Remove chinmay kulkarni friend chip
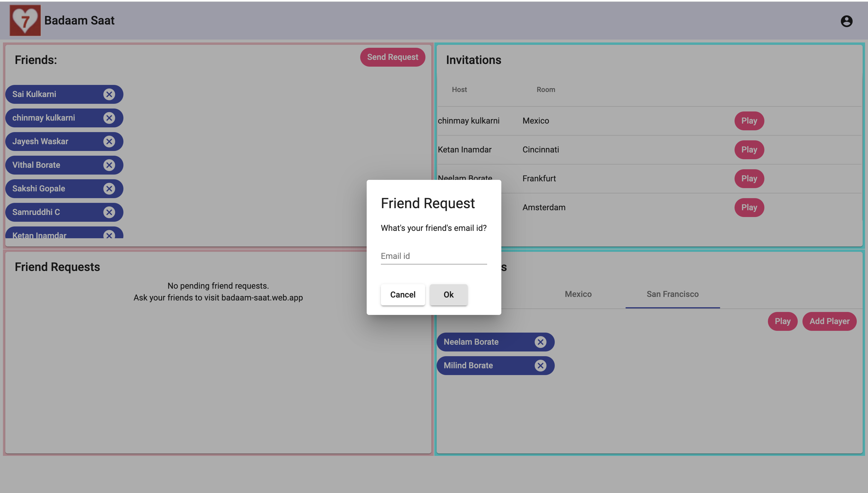The image size is (868, 493). click(x=109, y=118)
